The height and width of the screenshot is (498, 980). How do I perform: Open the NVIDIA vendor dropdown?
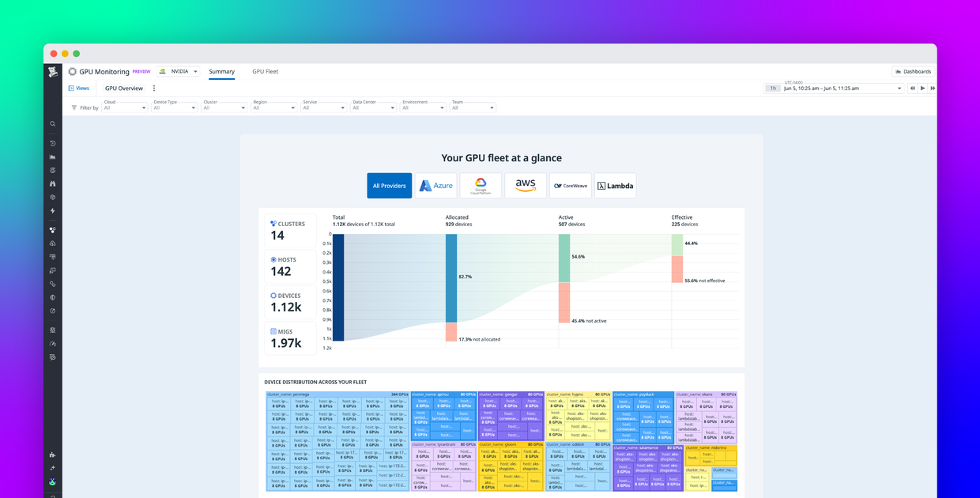(x=179, y=72)
